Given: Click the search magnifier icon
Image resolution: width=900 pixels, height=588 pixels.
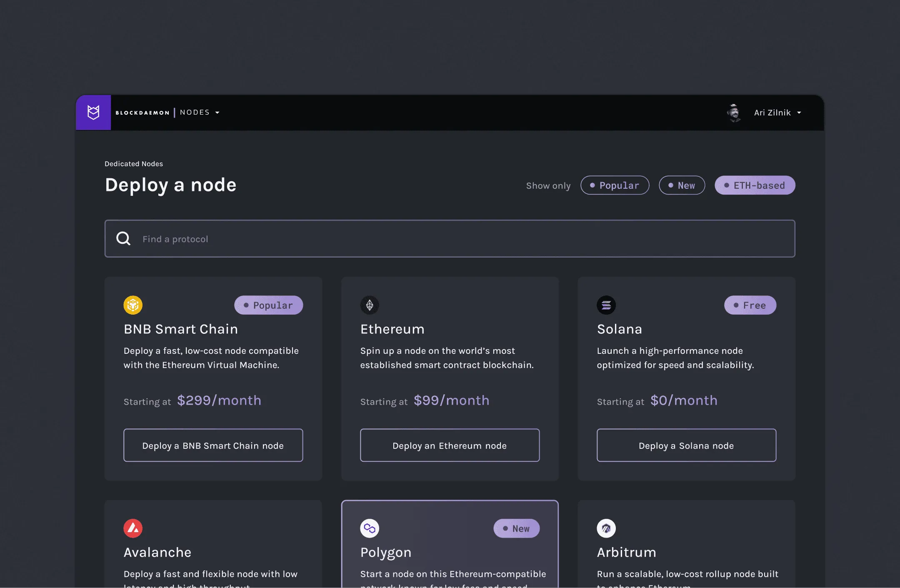Looking at the screenshot, I should tap(123, 238).
